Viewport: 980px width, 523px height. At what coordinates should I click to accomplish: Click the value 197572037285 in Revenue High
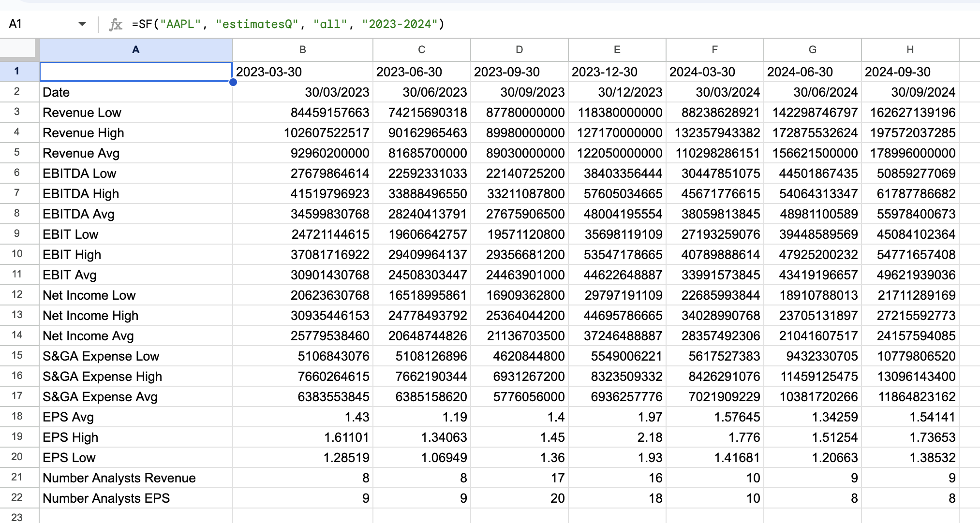tap(913, 133)
